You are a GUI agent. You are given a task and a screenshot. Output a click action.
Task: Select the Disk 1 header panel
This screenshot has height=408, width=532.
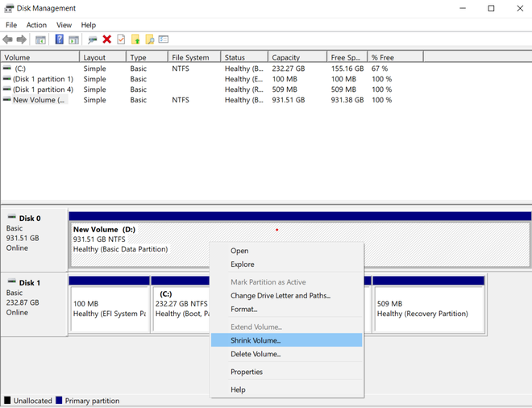[34, 305]
